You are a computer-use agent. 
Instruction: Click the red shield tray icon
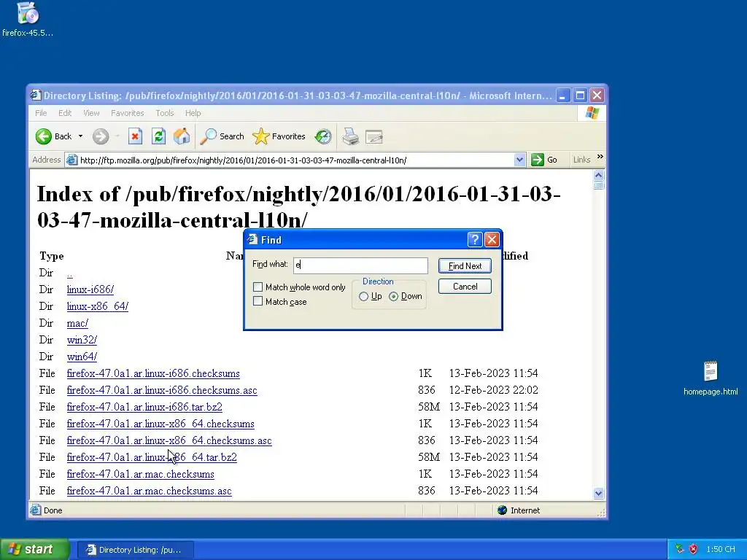click(x=693, y=549)
